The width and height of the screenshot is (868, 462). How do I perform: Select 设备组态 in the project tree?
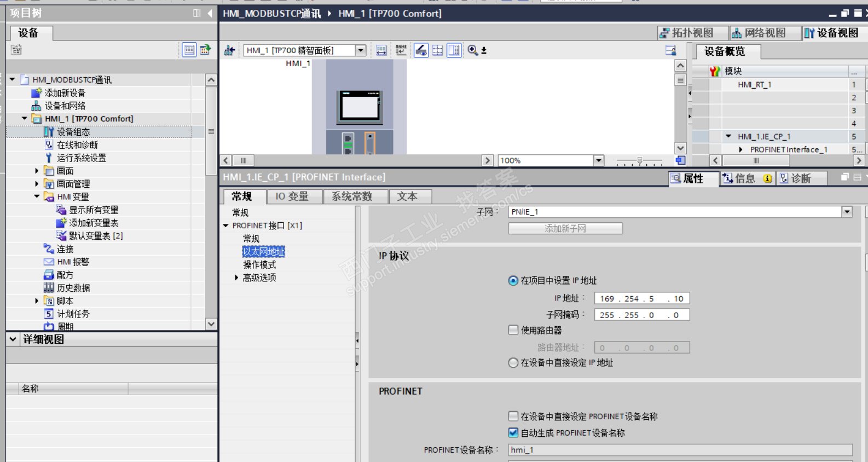pos(73,132)
